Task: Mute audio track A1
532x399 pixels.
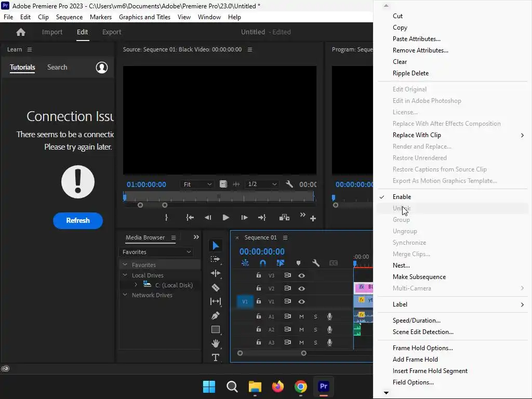Action: click(301, 316)
